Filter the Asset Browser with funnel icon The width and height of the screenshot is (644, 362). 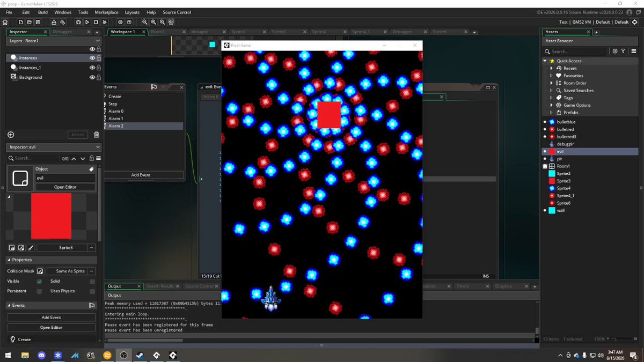click(x=623, y=51)
